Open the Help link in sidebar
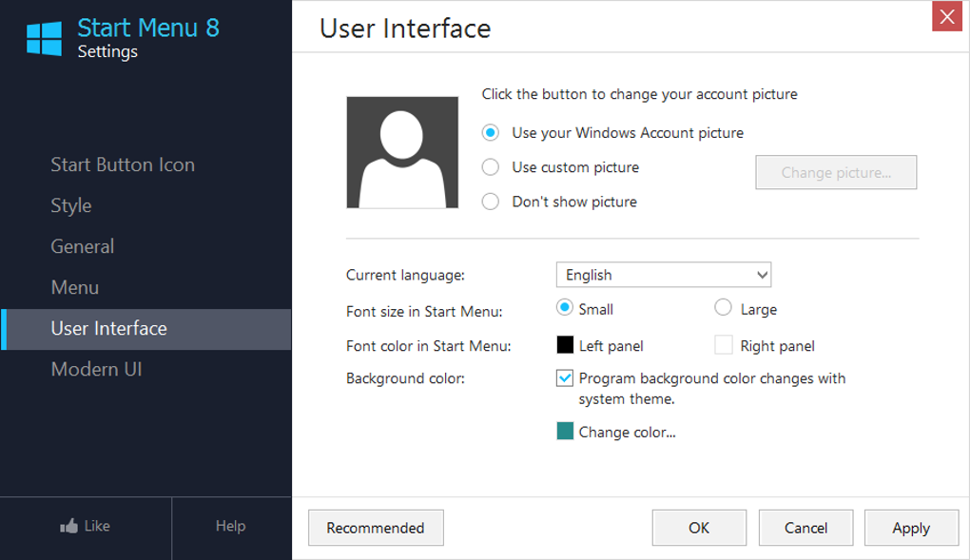This screenshot has height=560, width=970. pyautogui.click(x=230, y=526)
